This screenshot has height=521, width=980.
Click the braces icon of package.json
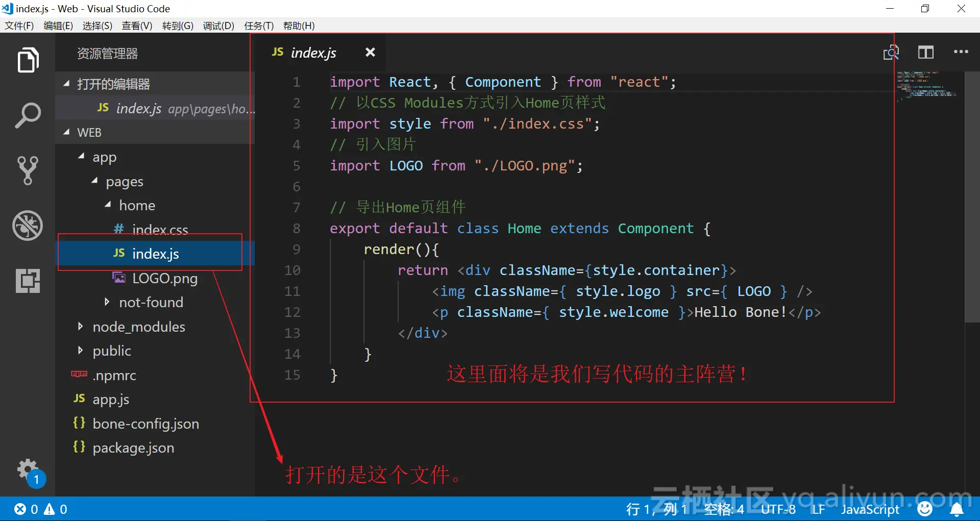tap(79, 446)
